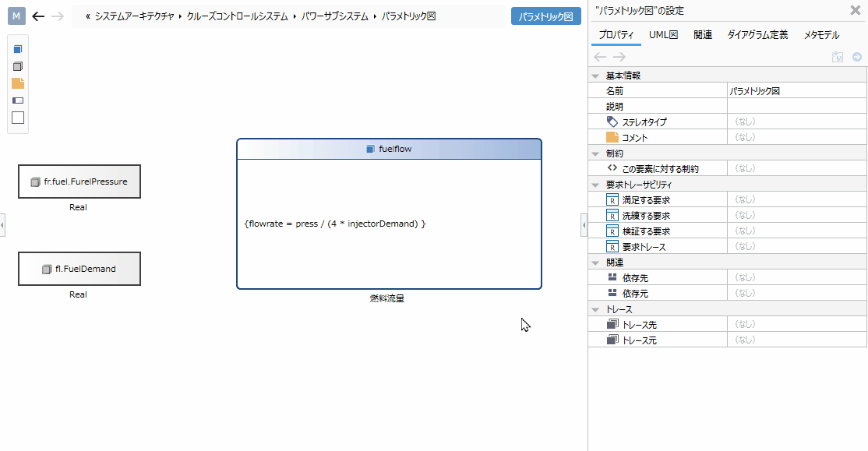Click the R icon beside 満足する要求
868x451 pixels.
[612, 199]
